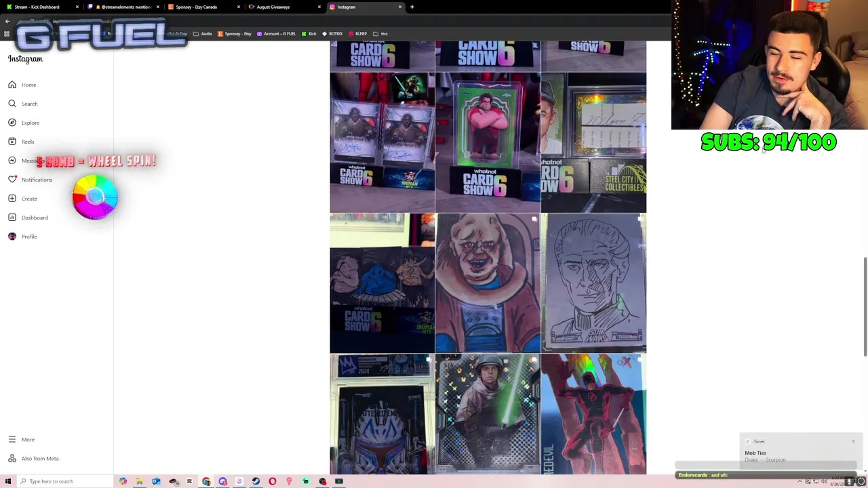Open the Kick bookmark
Image resolution: width=868 pixels, height=488 pixels.
pyautogui.click(x=309, y=34)
